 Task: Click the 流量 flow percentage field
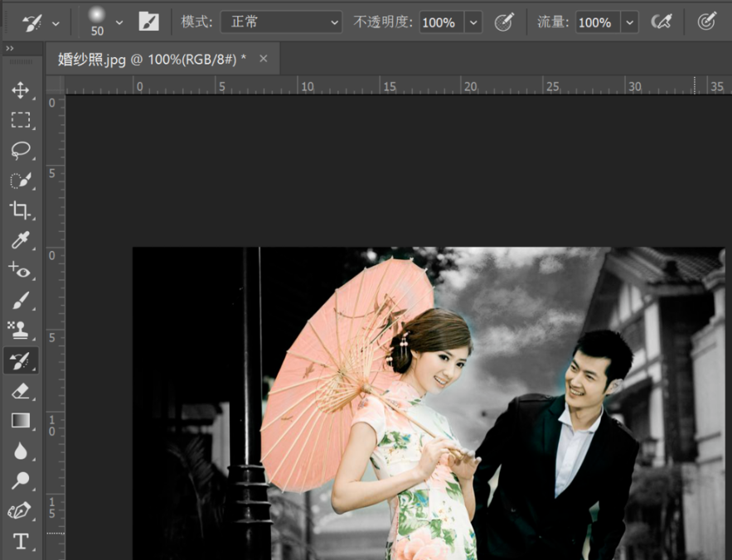pyautogui.click(x=596, y=22)
